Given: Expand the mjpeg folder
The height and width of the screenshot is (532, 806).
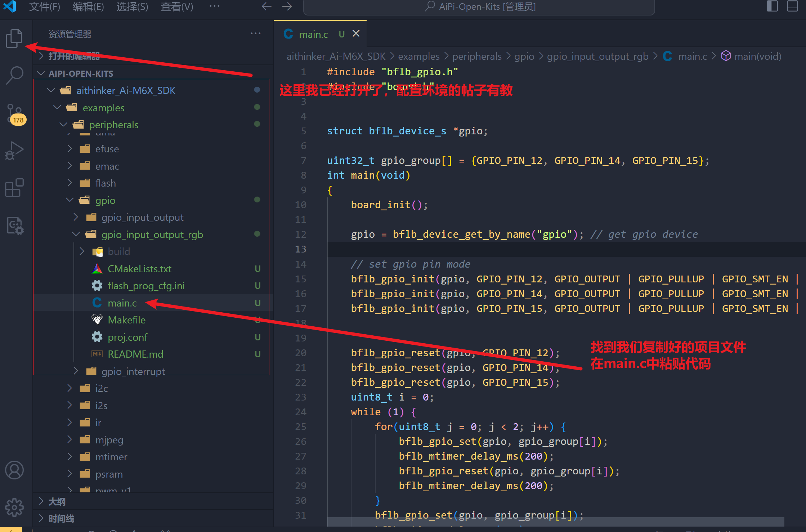Looking at the screenshot, I should point(153,440).
